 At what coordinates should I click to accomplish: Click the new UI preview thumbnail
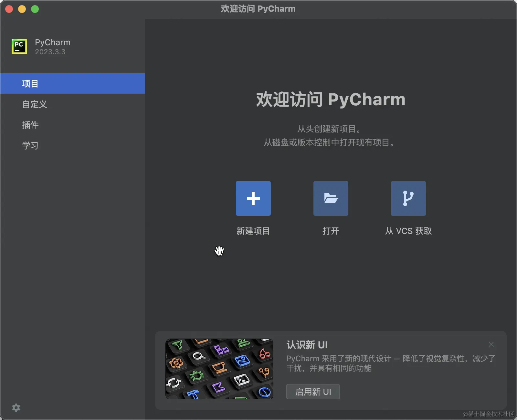219,369
